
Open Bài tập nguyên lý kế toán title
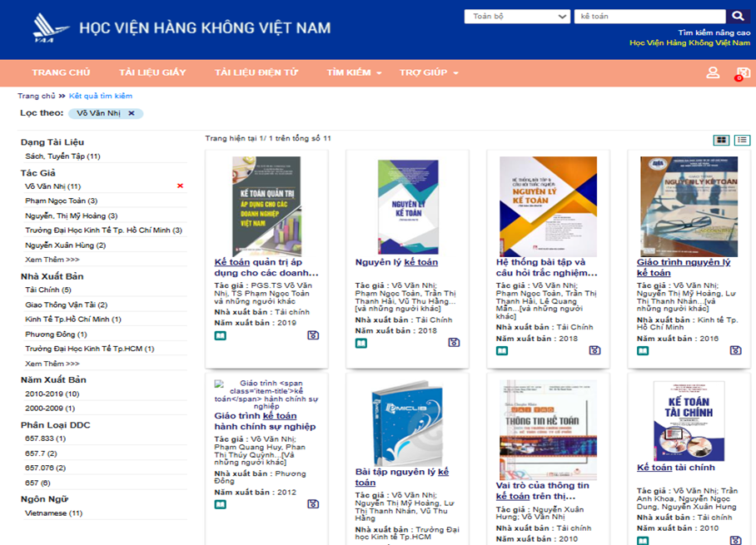[401, 477]
